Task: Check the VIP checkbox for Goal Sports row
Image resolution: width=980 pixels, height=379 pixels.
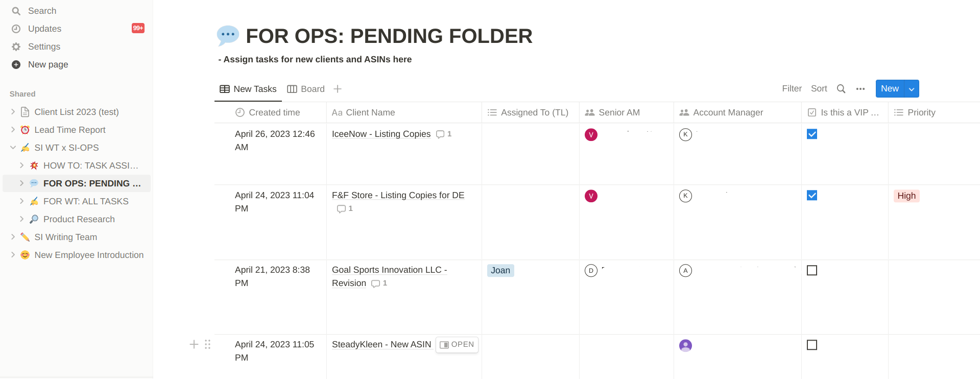Action: (x=812, y=270)
